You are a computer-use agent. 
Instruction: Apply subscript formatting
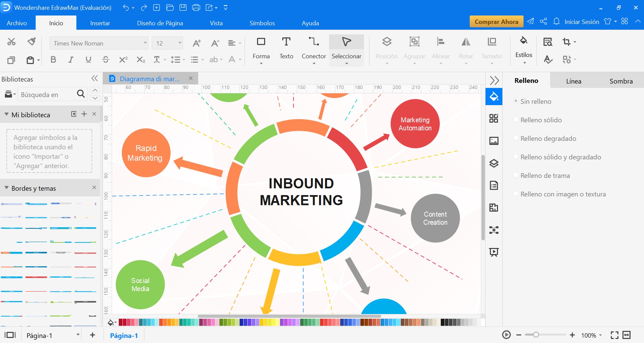click(x=141, y=60)
